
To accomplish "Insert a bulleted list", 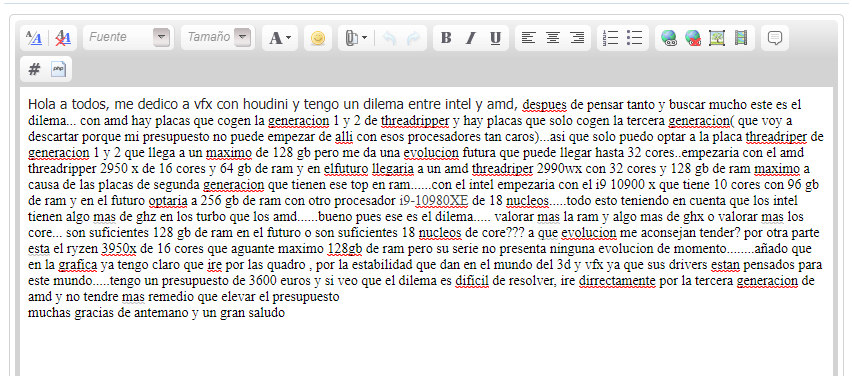I will pos(634,37).
